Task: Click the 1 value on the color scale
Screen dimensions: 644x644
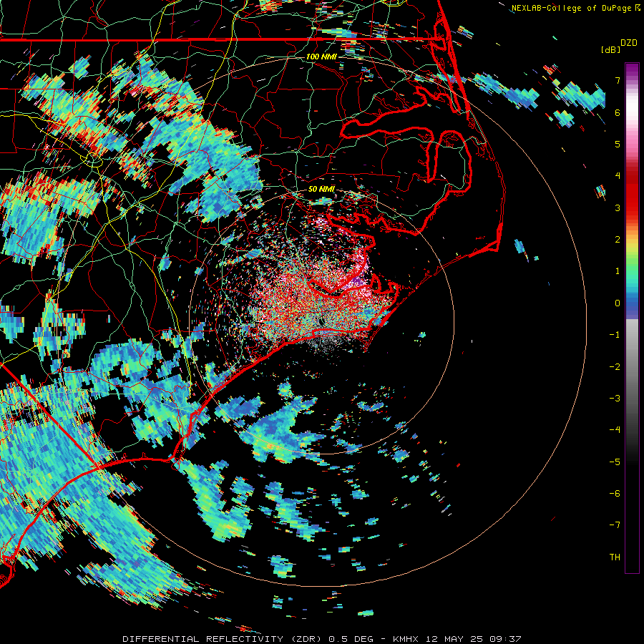Action: click(618, 271)
